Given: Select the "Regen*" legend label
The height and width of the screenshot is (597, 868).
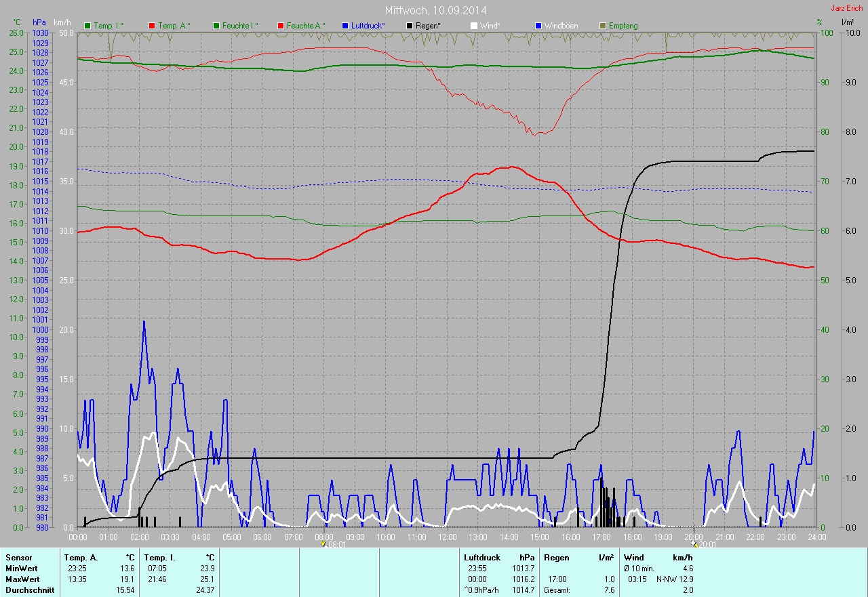Looking at the screenshot, I should click(427, 26).
